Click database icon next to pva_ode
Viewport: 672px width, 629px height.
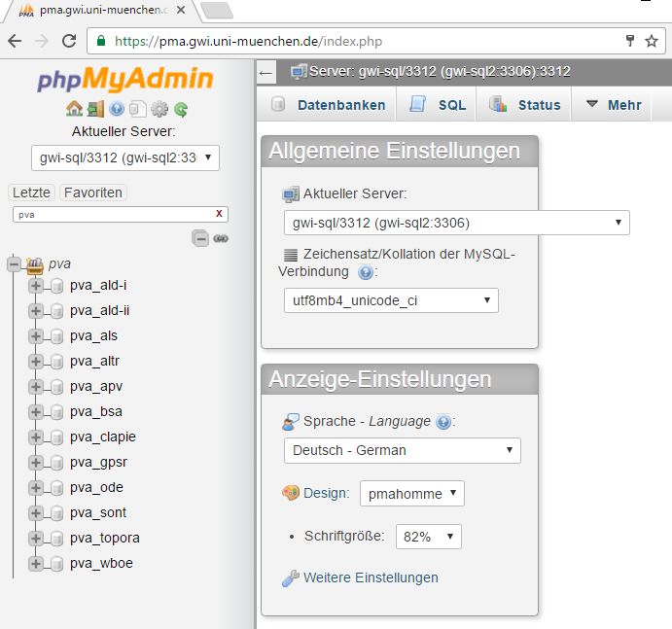pyautogui.click(x=56, y=488)
